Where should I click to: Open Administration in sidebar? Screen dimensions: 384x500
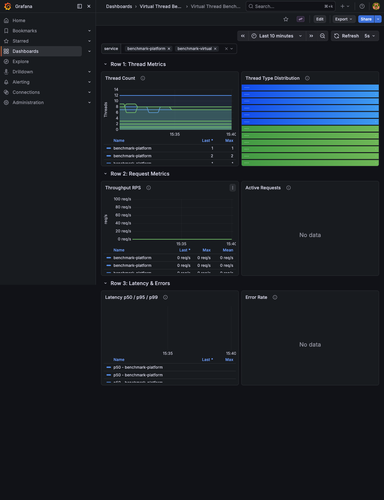(28, 102)
